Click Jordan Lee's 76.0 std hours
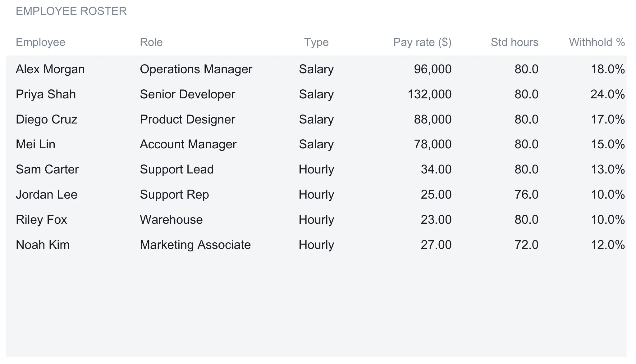This screenshot has height=364, width=636. (527, 195)
